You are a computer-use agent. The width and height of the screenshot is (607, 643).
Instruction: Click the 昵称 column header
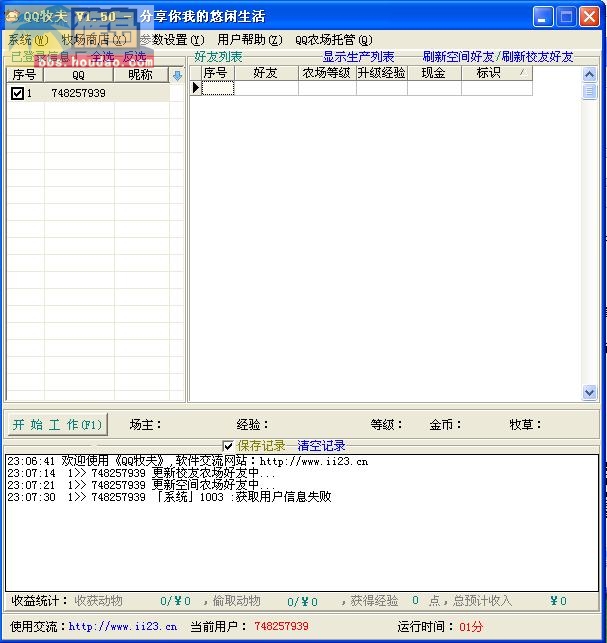(141, 75)
